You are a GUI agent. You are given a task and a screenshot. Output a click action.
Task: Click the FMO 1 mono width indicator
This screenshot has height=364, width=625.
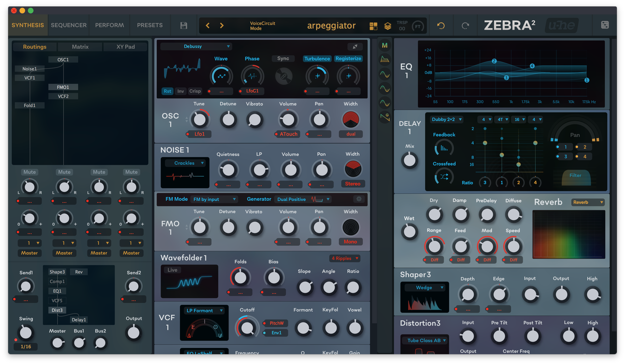pyautogui.click(x=350, y=227)
